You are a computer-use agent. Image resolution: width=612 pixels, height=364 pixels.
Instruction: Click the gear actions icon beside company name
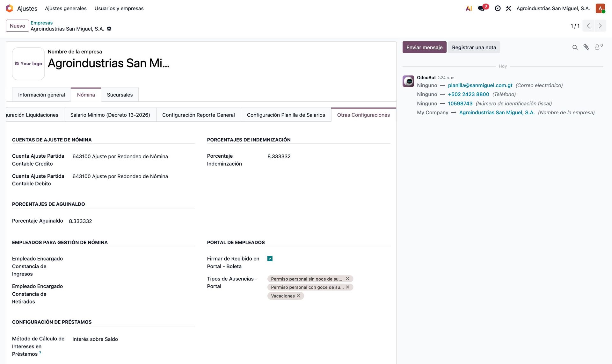(x=109, y=29)
